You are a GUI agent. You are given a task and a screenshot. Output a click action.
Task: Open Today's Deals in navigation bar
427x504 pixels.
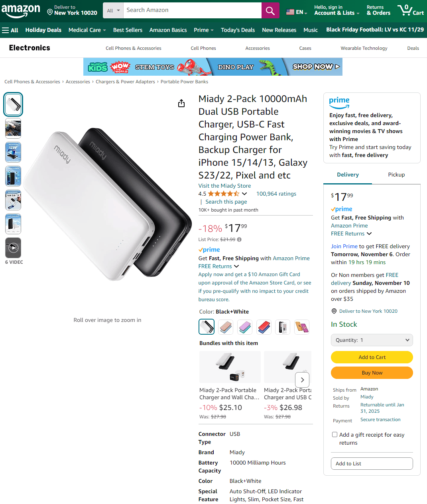(x=238, y=30)
